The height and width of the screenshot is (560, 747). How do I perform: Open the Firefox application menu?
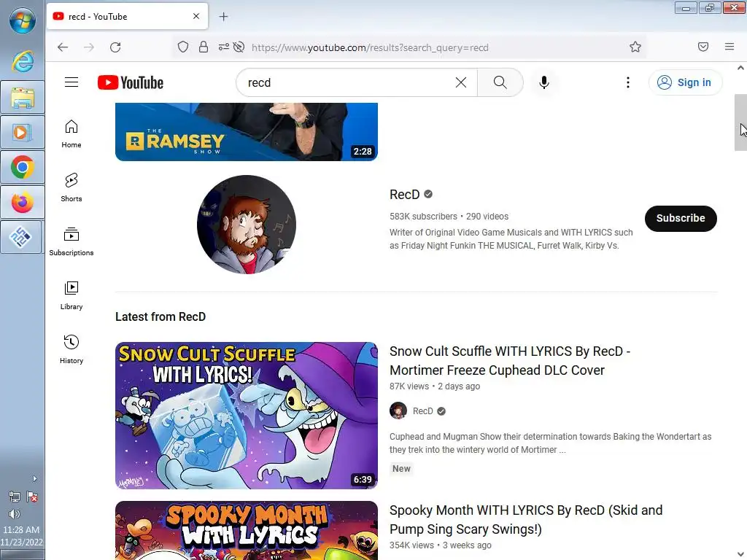pyautogui.click(x=729, y=47)
